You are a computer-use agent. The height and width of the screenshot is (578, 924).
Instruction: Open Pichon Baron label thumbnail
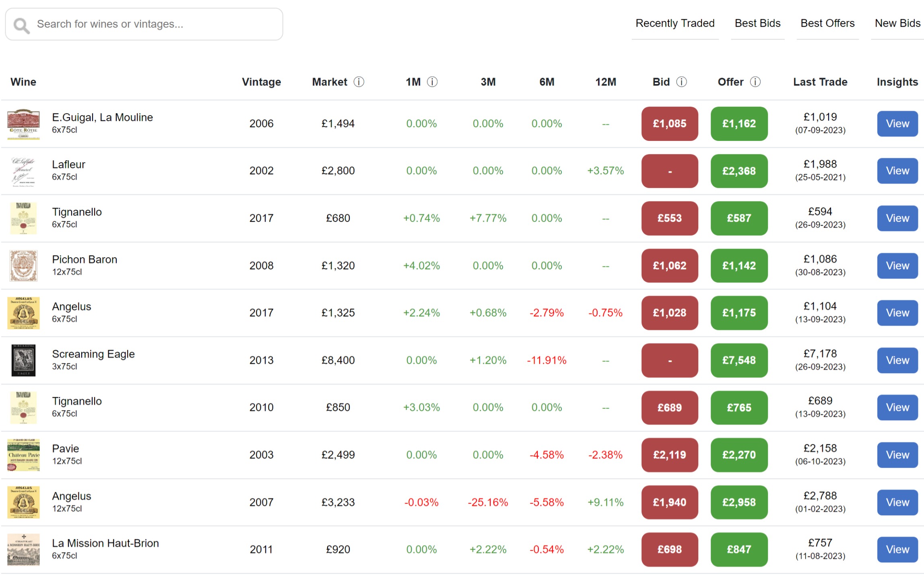23,266
